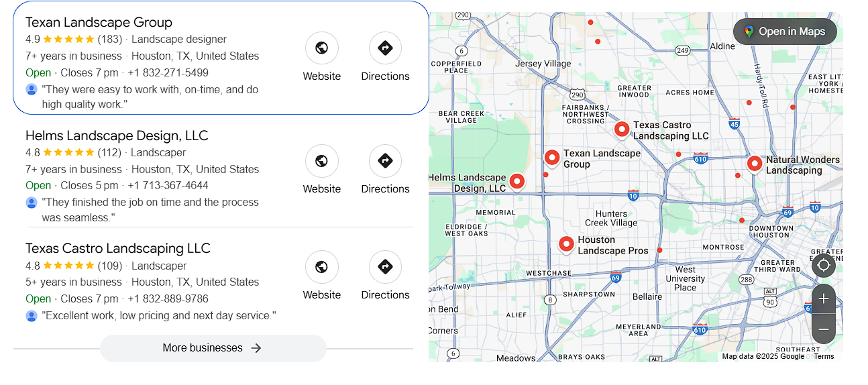
Task: Click Map data ©2025 Google attribution
Action: coord(763,356)
